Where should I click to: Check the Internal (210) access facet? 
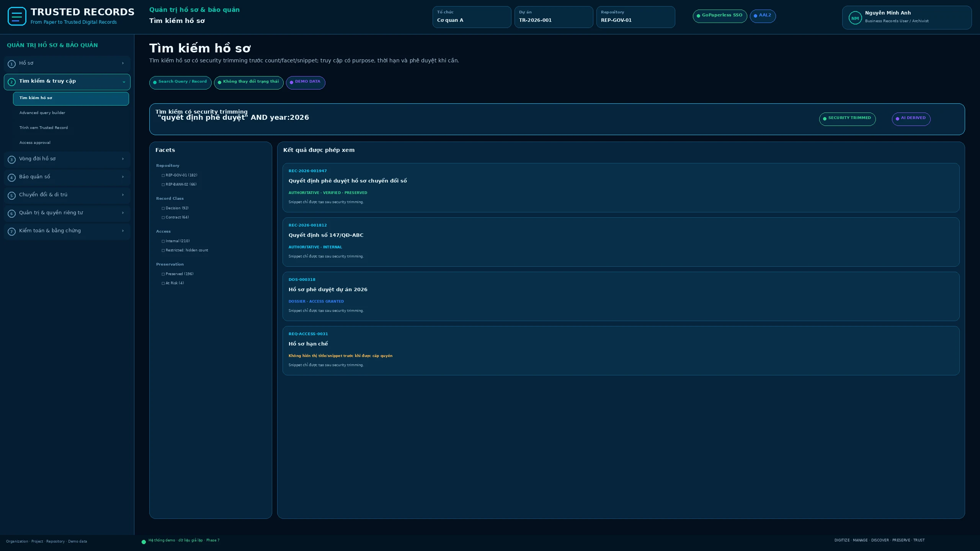pyautogui.click(x=163, y=241)
